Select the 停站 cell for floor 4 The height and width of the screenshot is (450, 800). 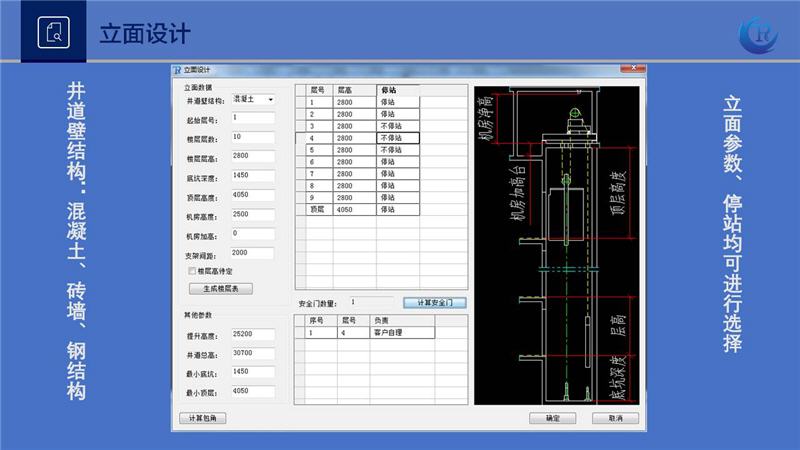(397, 138)
